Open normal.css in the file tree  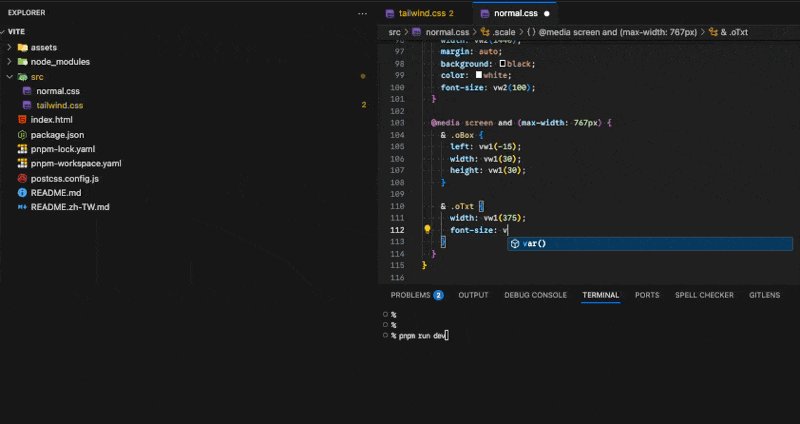pyautogui.click(x=58, y=91)
